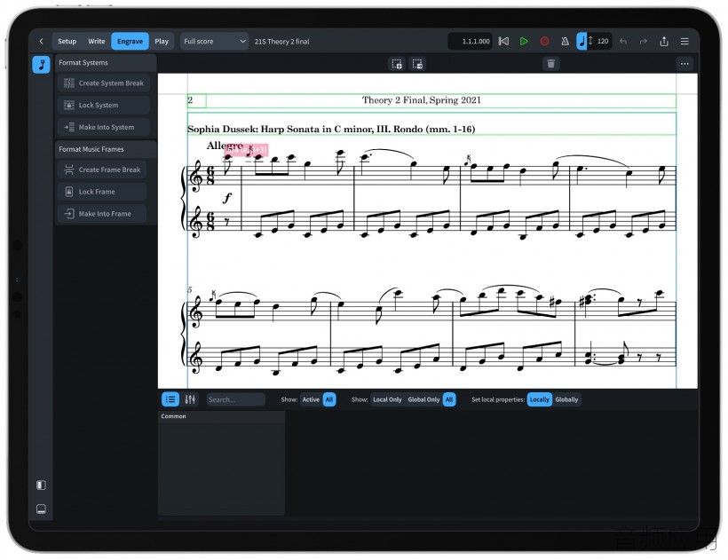Click the pink highlighted tempo label in the score

246,149
